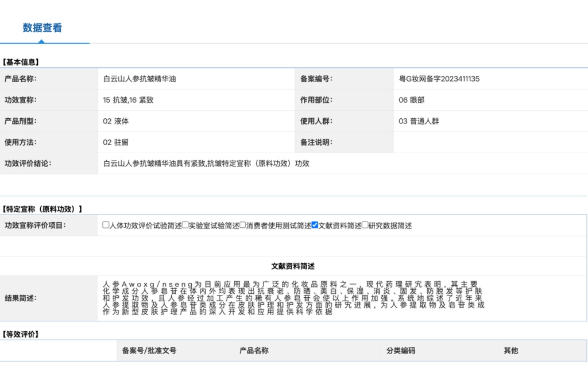Click the 文献资料简述 summary title

pyautogui.click(x=294, y=266)
